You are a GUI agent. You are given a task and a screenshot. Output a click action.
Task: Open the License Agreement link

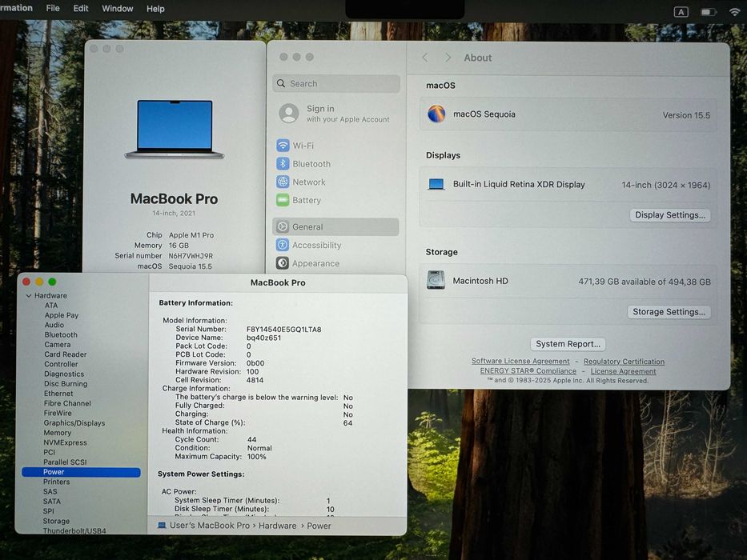[x=623, y=371]
